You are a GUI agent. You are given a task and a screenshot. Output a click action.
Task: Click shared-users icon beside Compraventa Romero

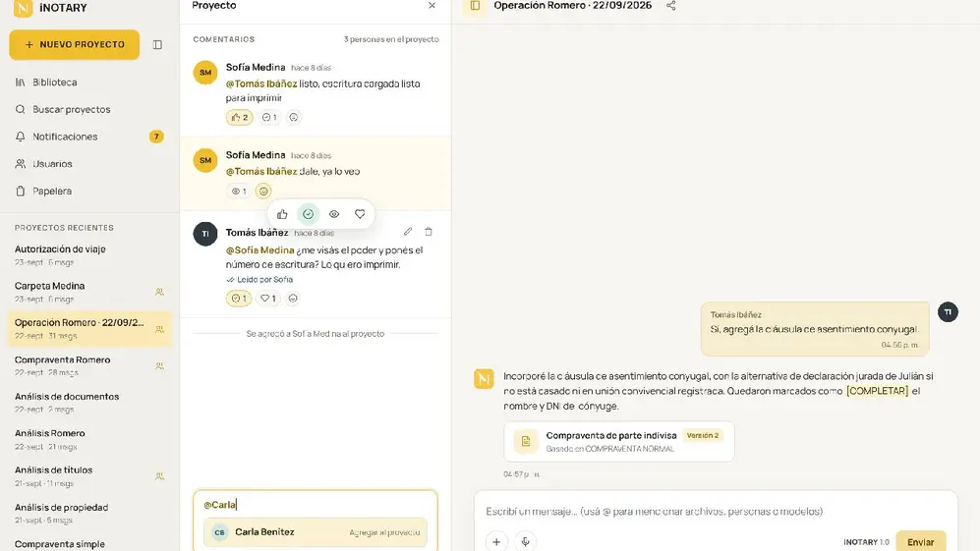(x=159, y=366)
